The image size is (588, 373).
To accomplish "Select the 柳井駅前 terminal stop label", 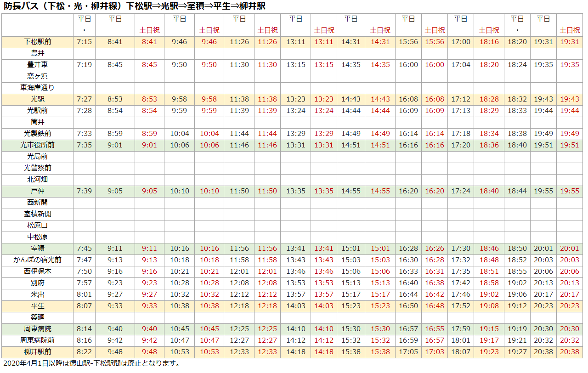I will [x=37, y=352].
